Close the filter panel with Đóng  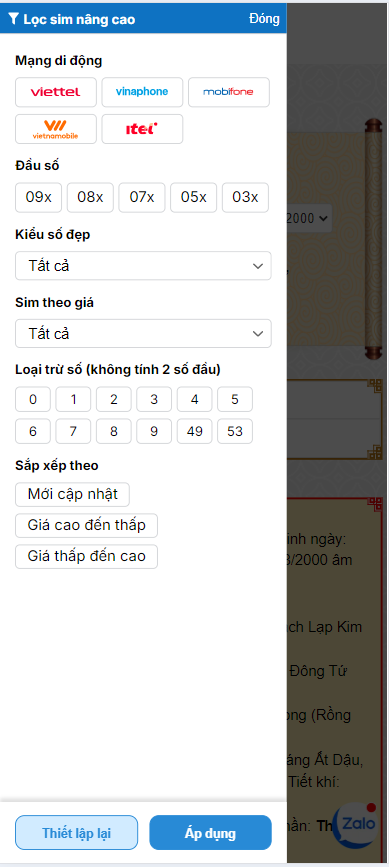(264, 19)
